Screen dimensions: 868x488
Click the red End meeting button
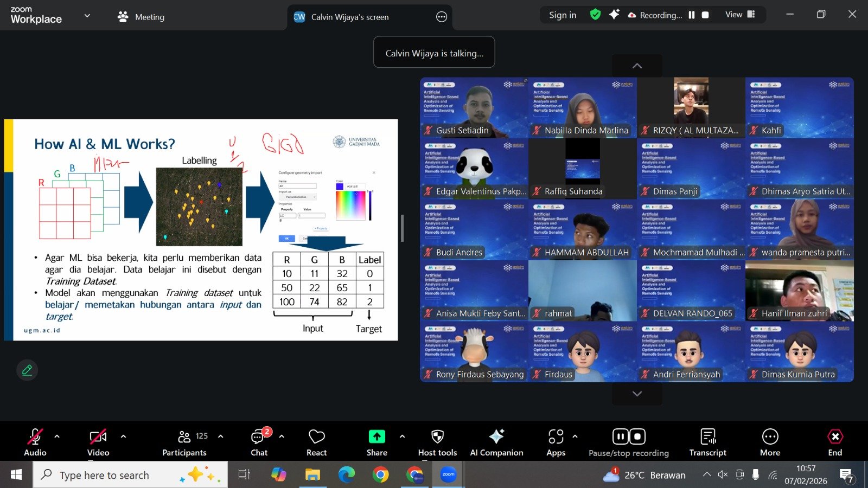pos(835,442)
